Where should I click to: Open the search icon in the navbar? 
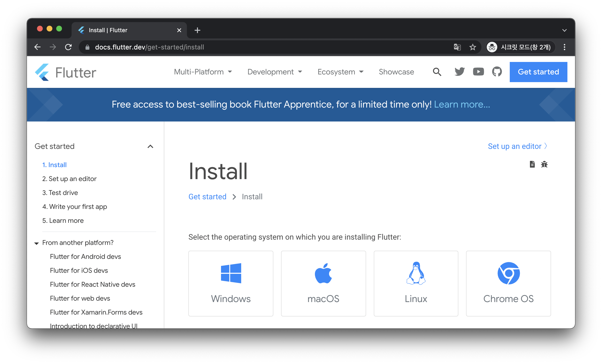click(x=437, y=72)
